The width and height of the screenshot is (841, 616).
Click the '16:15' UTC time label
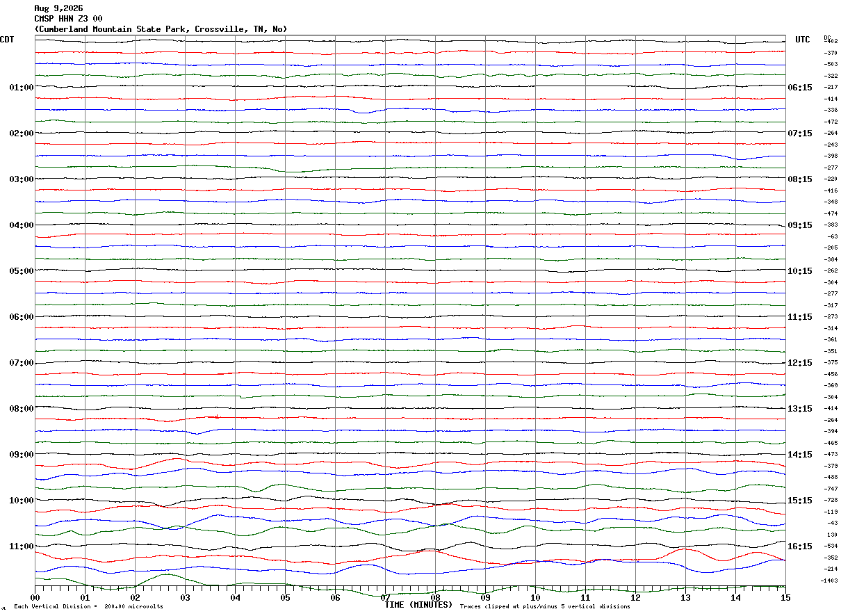[x=800, y=546]
